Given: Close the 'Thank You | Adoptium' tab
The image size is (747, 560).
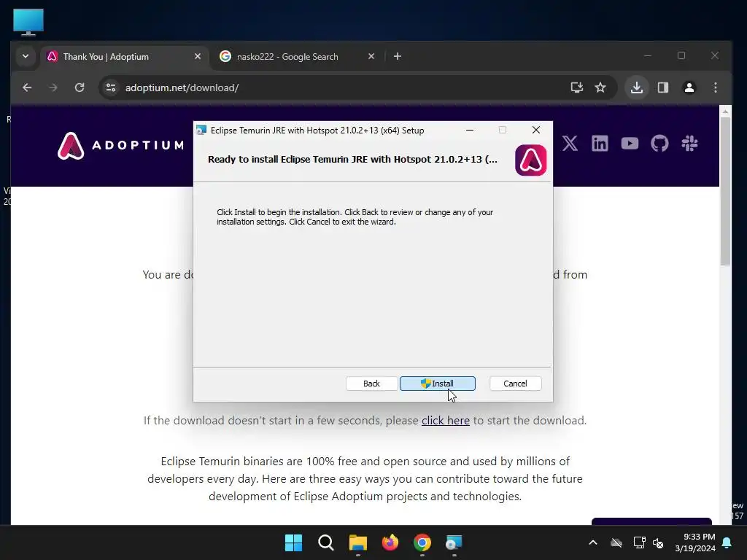Looking at the screenshot, I should [198, 56].
